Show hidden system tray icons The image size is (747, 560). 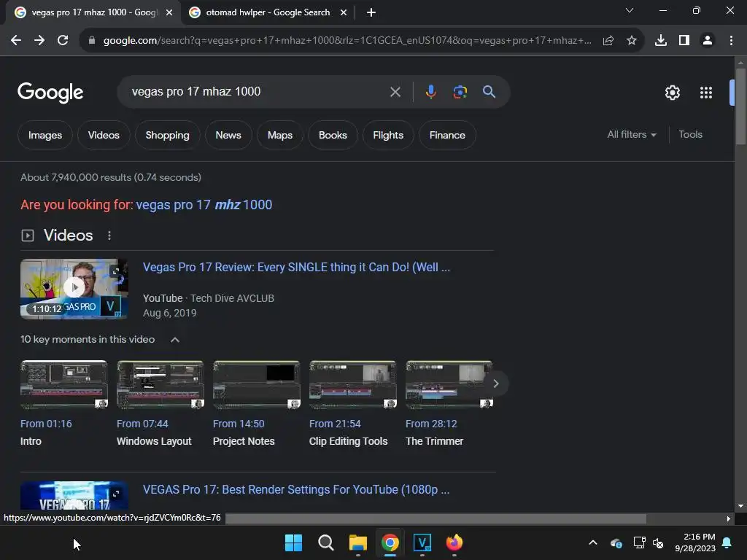coord(592,542)
